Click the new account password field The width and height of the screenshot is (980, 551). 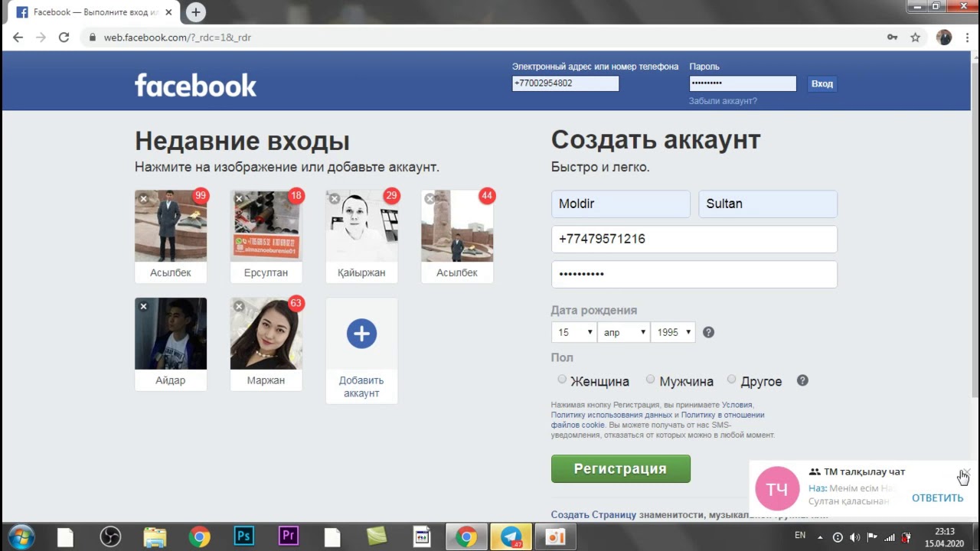(x=694, y=274)
